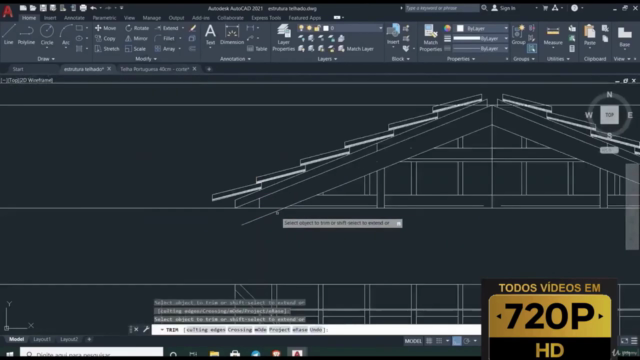The image size is (640, 360).
Task: Click the Extend tool
Action: click(167, 28)
